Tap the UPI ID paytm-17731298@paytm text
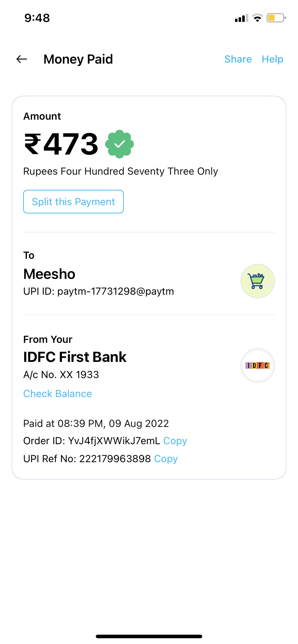This screenshot has width=298, height=644. (x=99, y=291)
